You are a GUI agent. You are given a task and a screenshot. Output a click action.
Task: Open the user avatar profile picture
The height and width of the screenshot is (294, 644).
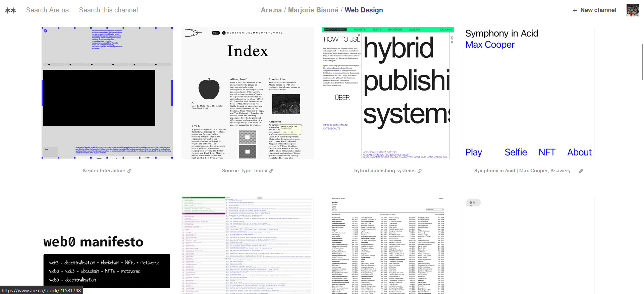632,10
